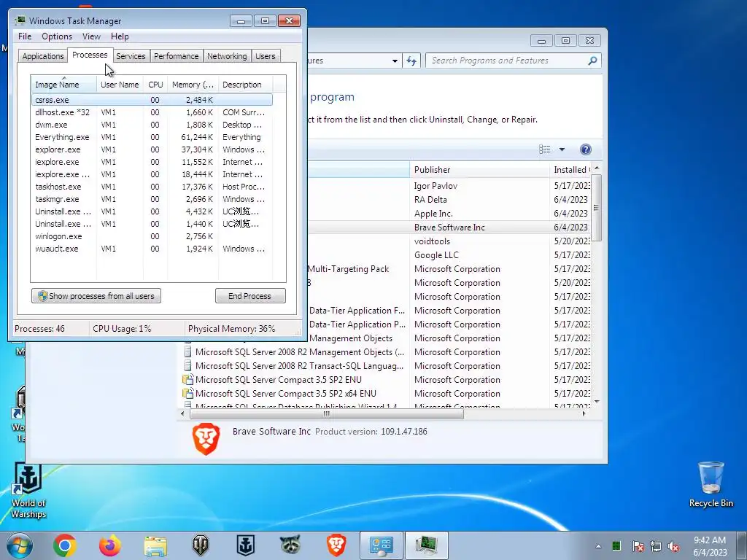Sort processes by Image Name column

pos(63,85)
